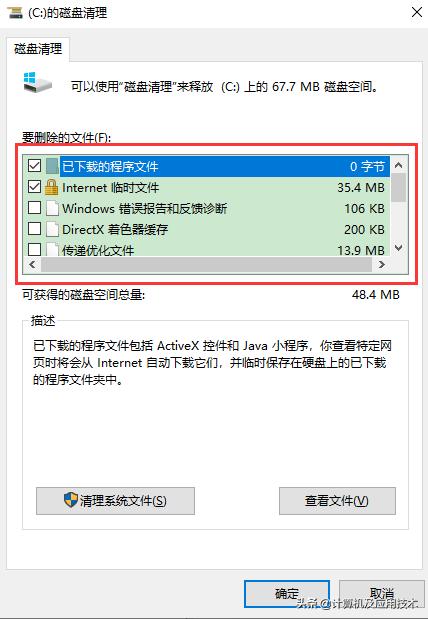Click the disk cleanup icon in title bar
Screen dimensions: 428x619
tap(15, 13)
